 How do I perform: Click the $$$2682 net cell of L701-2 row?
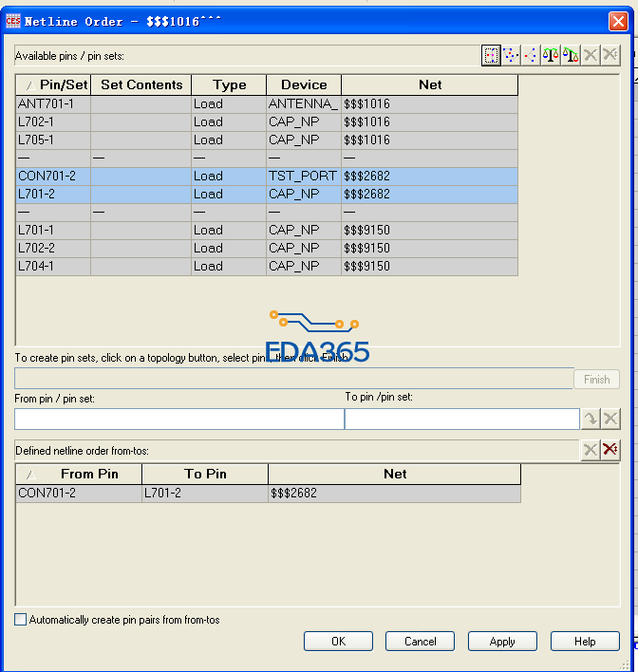point(430,195)
